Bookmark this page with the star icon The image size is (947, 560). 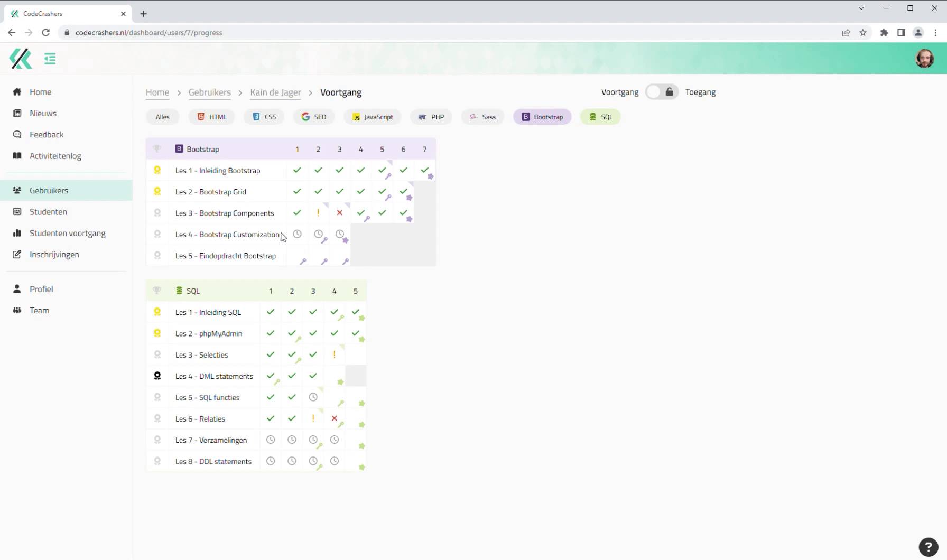click(x=863, y=33)
